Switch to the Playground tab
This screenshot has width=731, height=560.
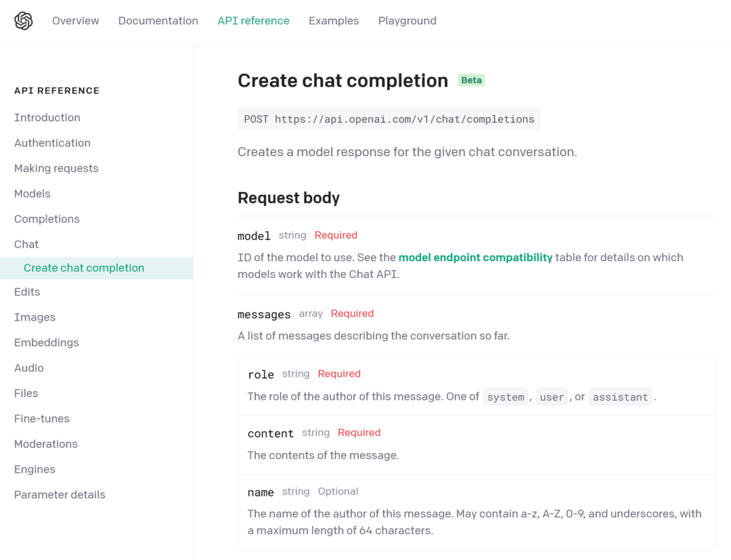coord(407,21)
